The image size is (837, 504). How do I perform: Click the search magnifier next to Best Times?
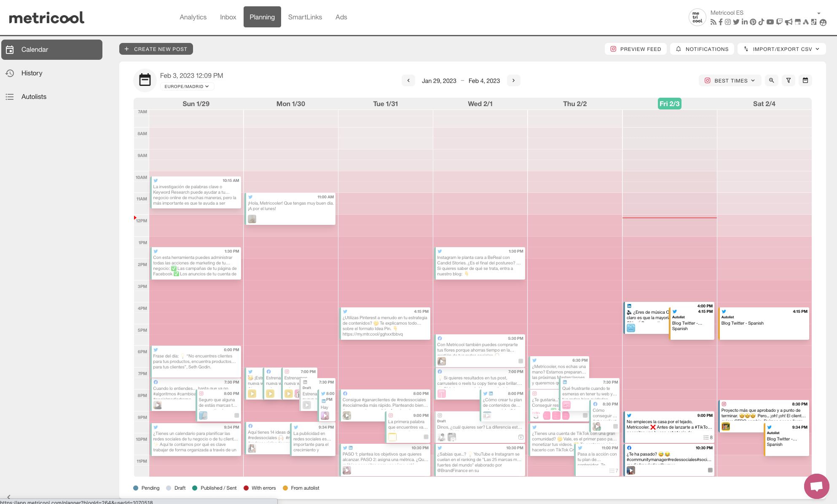point(771,80)
